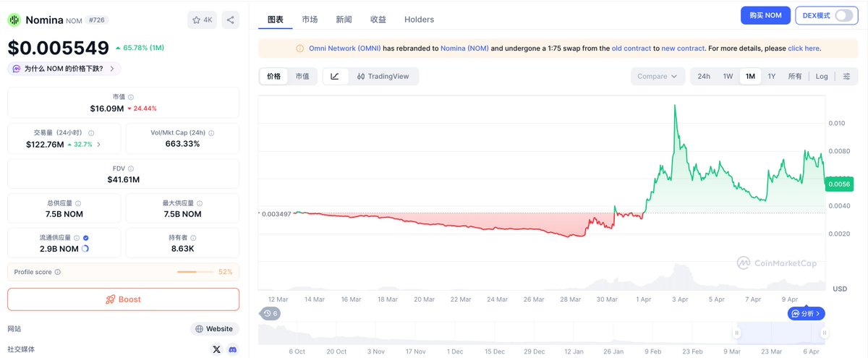The width and height of the screenshot is (868, 358).
Task: Click the circulating supply progress ring
Action: coord(85,249)
